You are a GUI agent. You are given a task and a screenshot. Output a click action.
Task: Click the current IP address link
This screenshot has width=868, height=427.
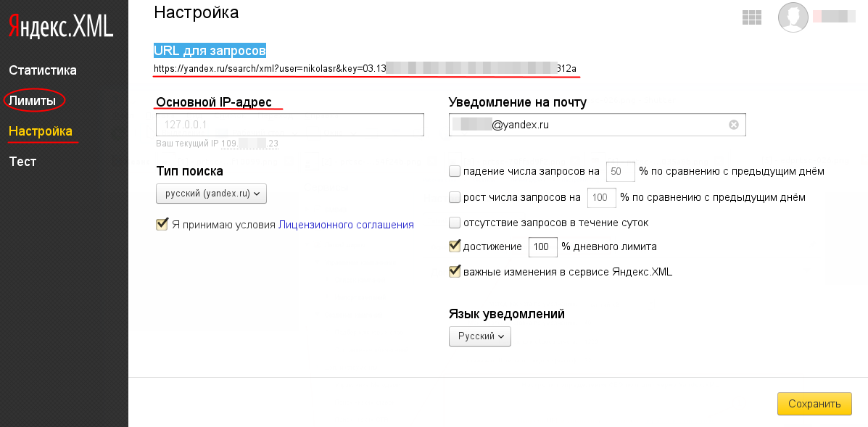coord(249,144)
